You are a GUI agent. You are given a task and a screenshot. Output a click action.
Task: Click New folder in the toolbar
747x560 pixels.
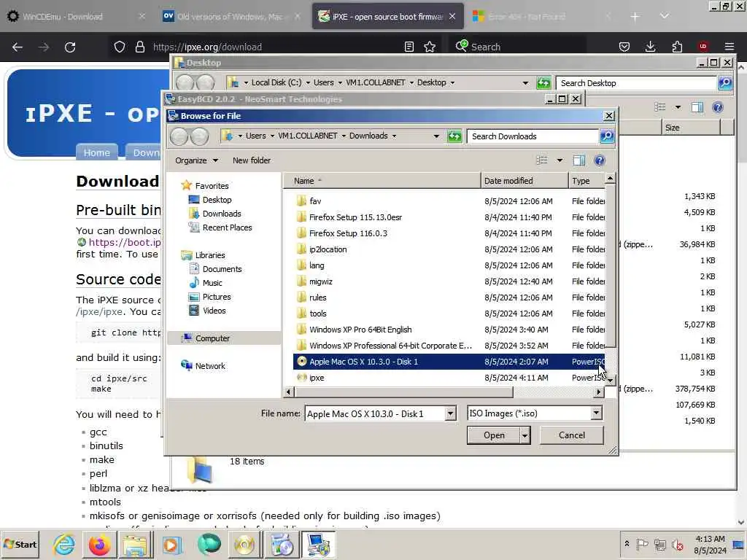click(x=252, y=160)
